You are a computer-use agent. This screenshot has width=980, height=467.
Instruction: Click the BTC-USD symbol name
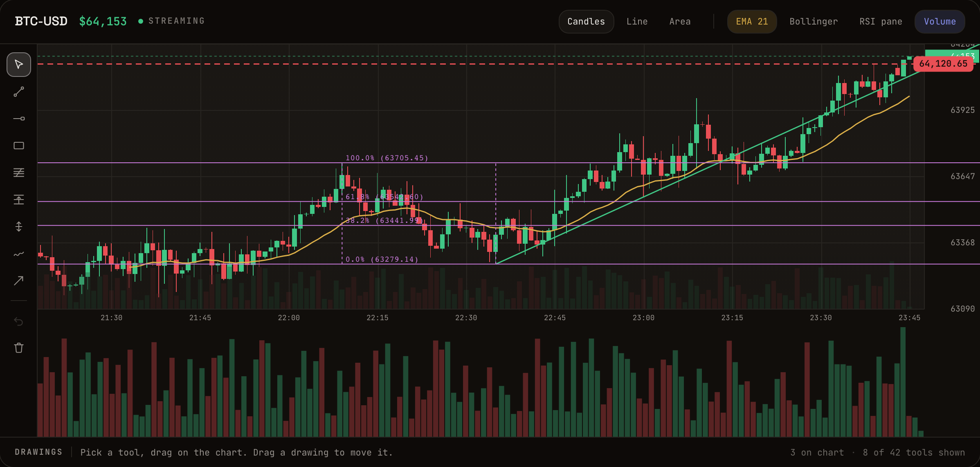41,21
